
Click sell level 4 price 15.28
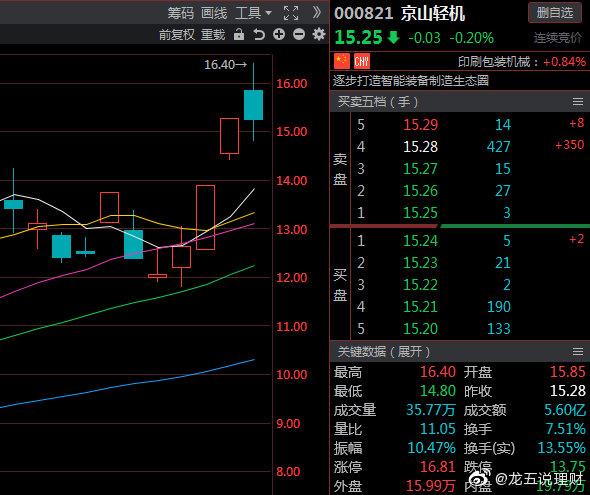[420, 146]
